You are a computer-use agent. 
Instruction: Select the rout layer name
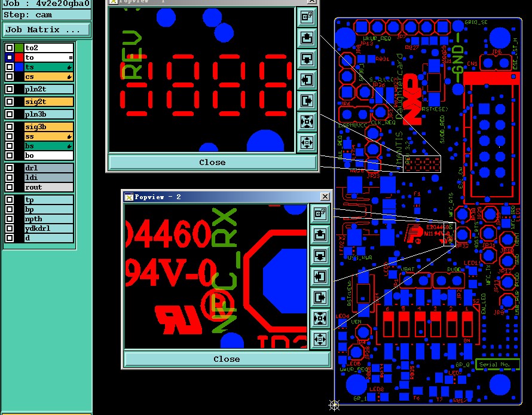pyautogui.click(x=49, y=187)
